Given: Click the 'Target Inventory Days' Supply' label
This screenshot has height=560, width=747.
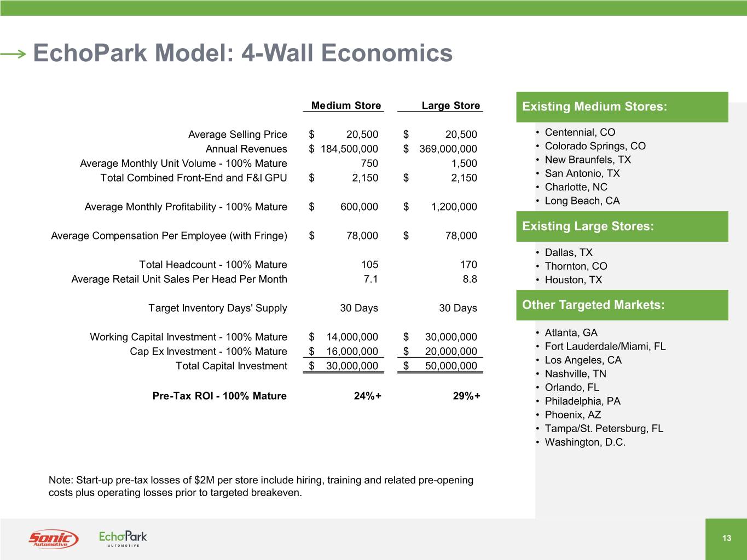Looking at the screenshot, I should 218,308.
